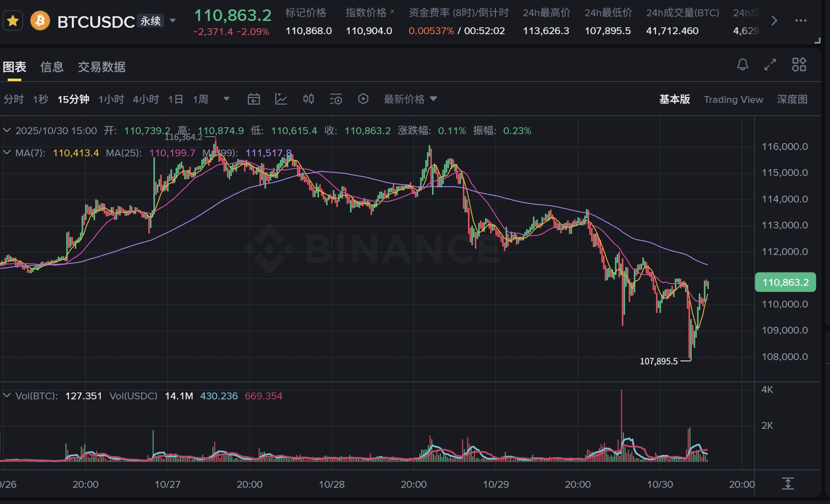Open the candlestick chart style icon
The height and width of the screenshot is (504, 830).
pos(308,99)
